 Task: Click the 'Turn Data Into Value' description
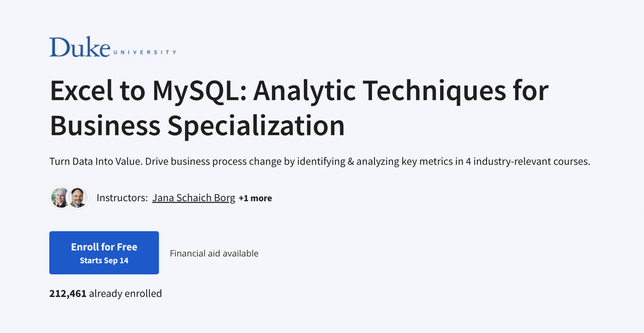click(x=319, y=161)
